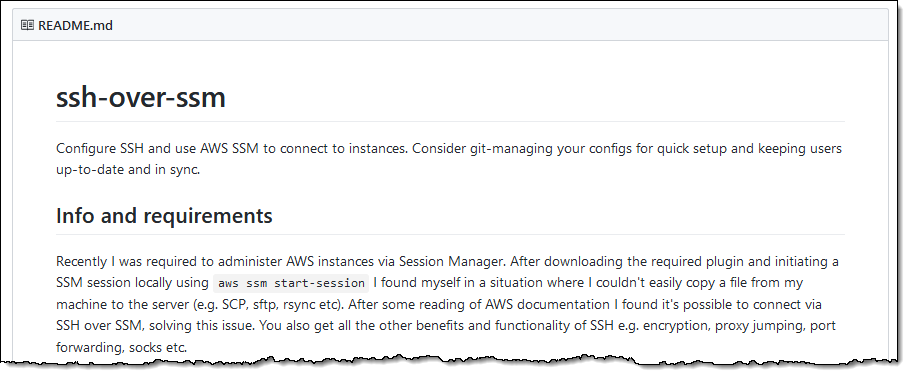Click the "SSH over SSM, solving this issue" text
This screenshot has width=908, height=375.
pyautogui.click(x=155, y=326)
